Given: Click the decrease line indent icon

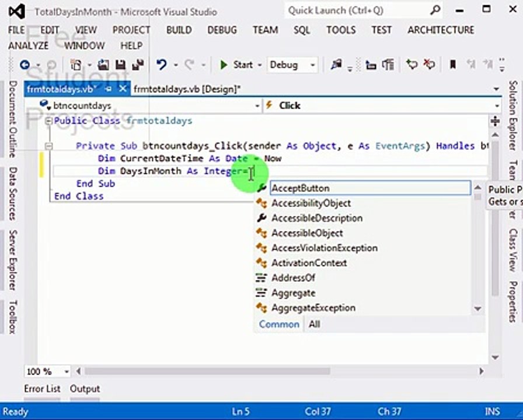Looking at the screenshot, I should (x=371, y=65).
